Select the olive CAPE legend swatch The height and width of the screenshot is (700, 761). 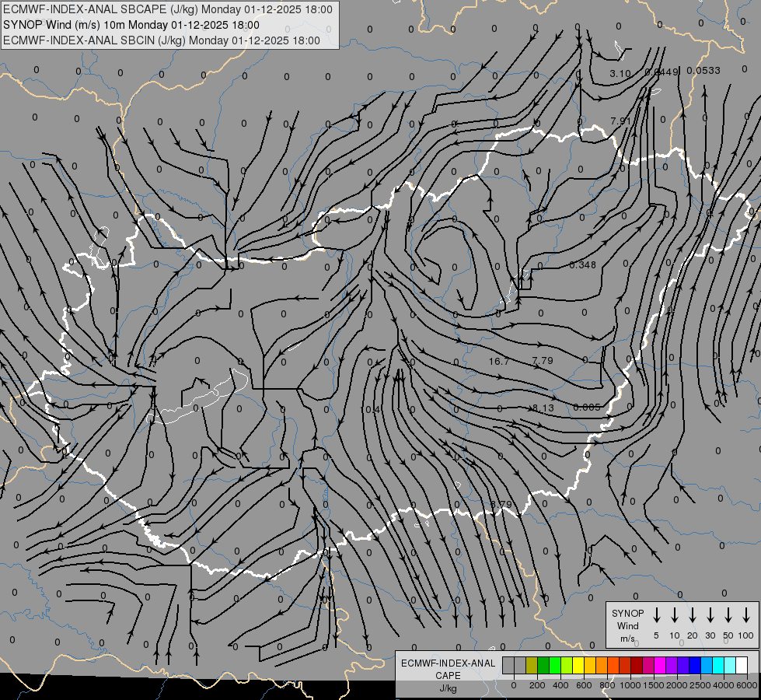[x=532, y=665]
